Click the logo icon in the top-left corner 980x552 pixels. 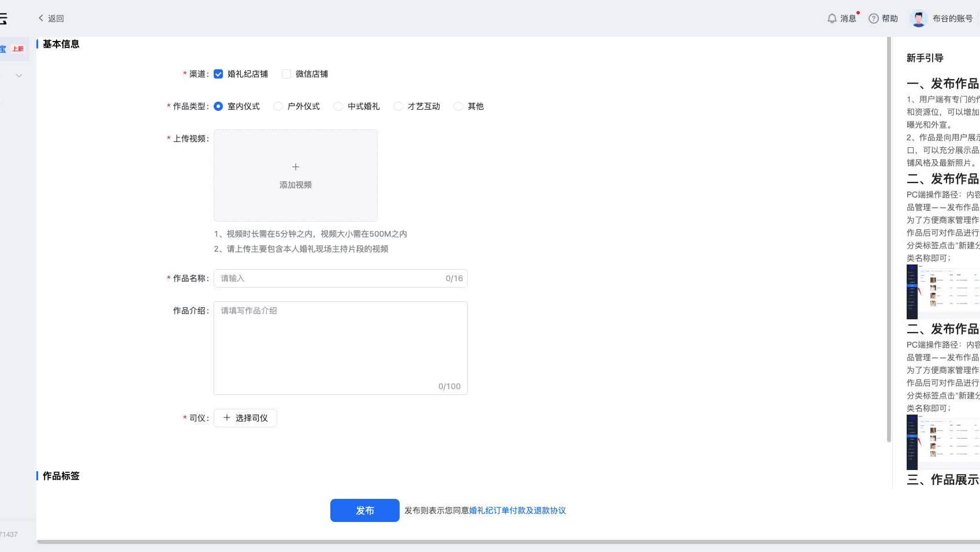(x=5, y=18)
